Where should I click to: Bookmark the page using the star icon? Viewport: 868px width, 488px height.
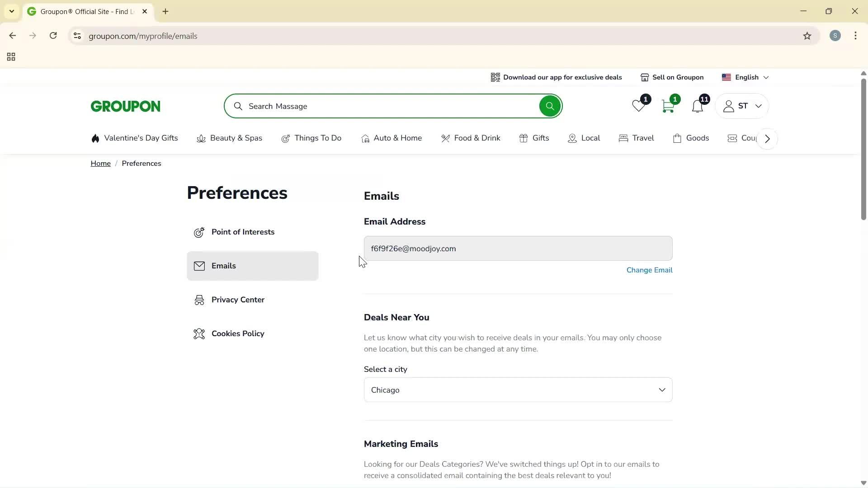pos(807,36)
